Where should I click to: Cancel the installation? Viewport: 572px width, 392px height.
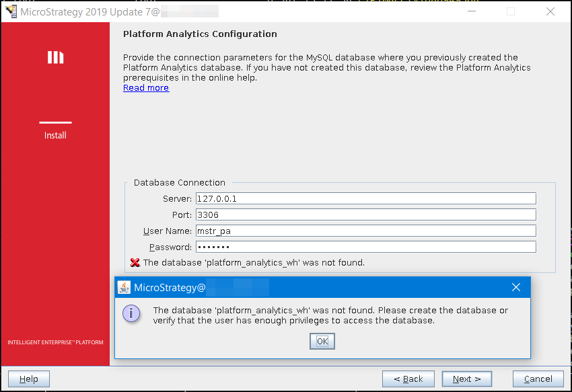(538, 379)
